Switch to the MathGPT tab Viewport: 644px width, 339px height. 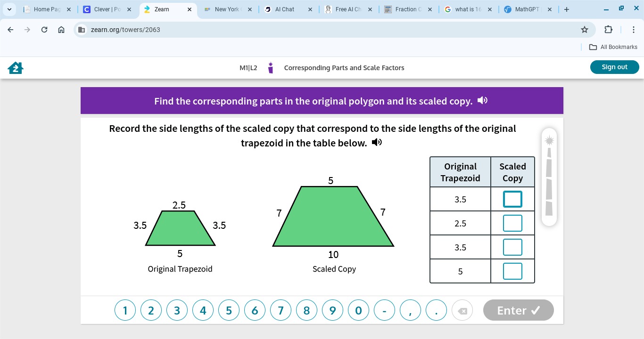528,9
